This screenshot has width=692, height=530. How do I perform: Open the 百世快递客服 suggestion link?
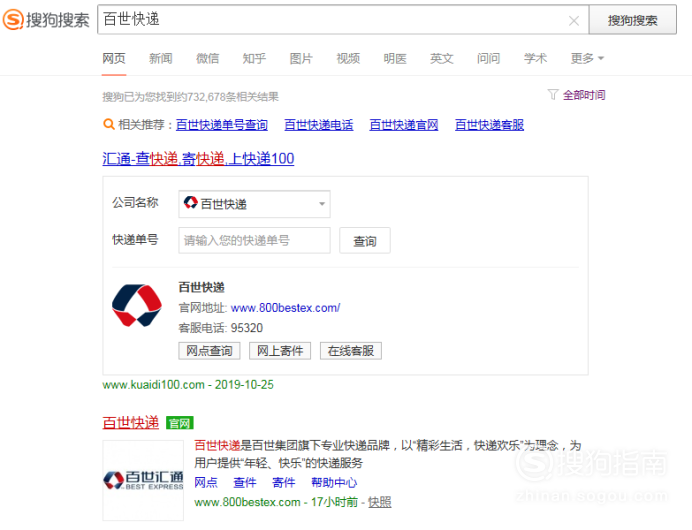click(489, 125)
